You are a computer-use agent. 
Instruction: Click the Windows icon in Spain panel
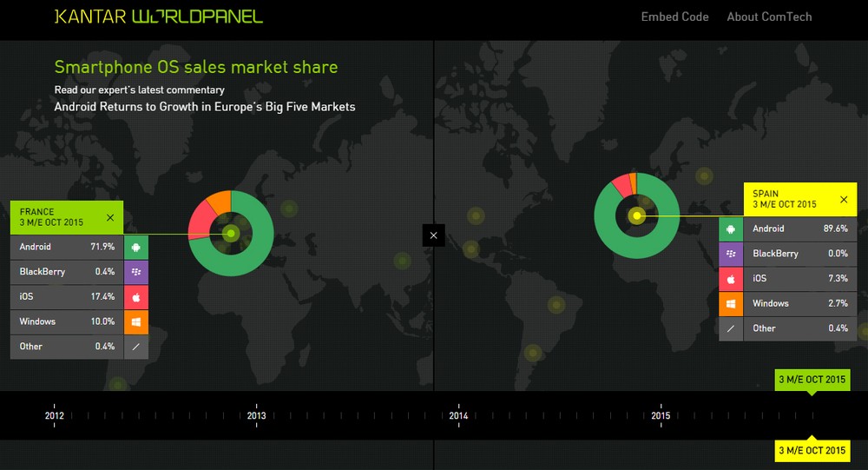(731, 304)
